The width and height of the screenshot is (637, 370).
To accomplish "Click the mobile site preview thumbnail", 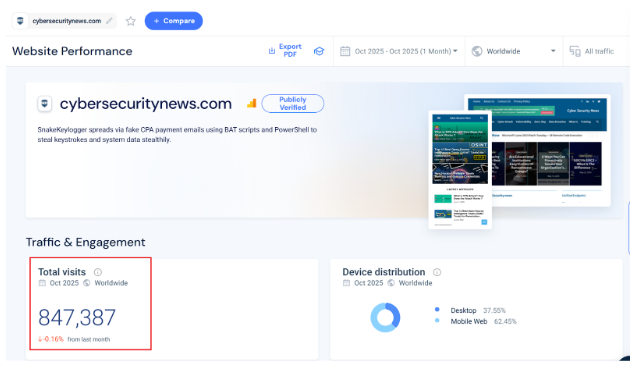I will click(460, 170).
